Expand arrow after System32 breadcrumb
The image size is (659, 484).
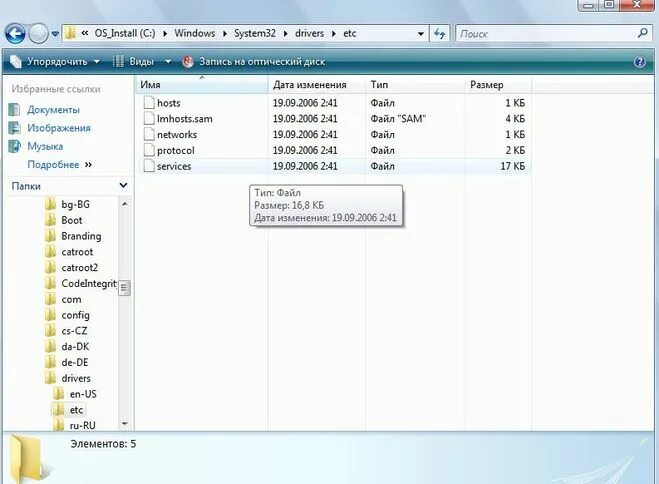(285, 34)
